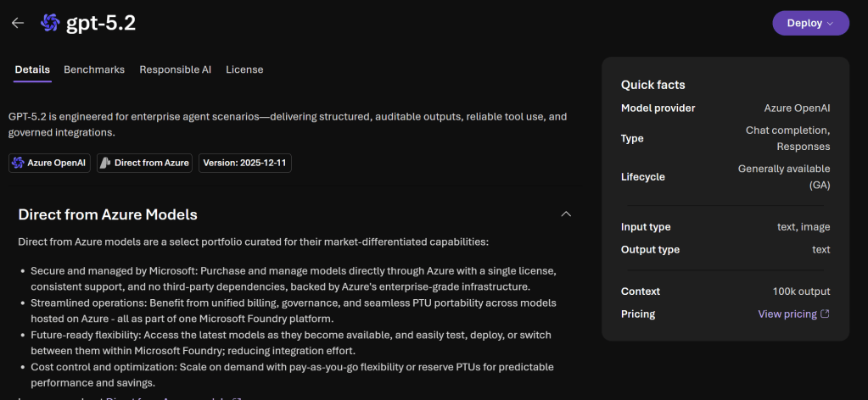Click the Azure OpenAI badge label
Screen dimensions: 868x400
[x=55, y=163]
